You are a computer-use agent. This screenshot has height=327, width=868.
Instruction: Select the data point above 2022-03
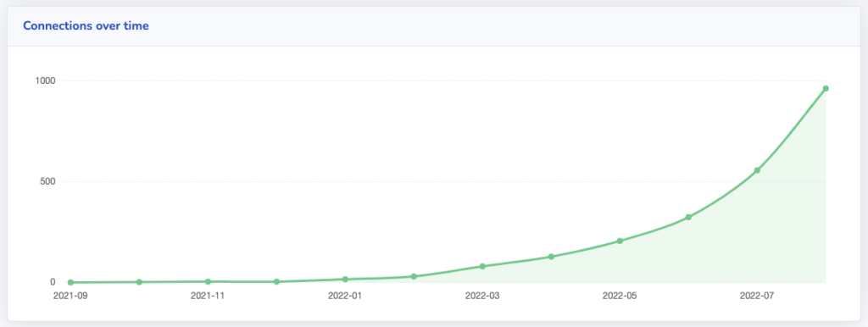[482, 266]
